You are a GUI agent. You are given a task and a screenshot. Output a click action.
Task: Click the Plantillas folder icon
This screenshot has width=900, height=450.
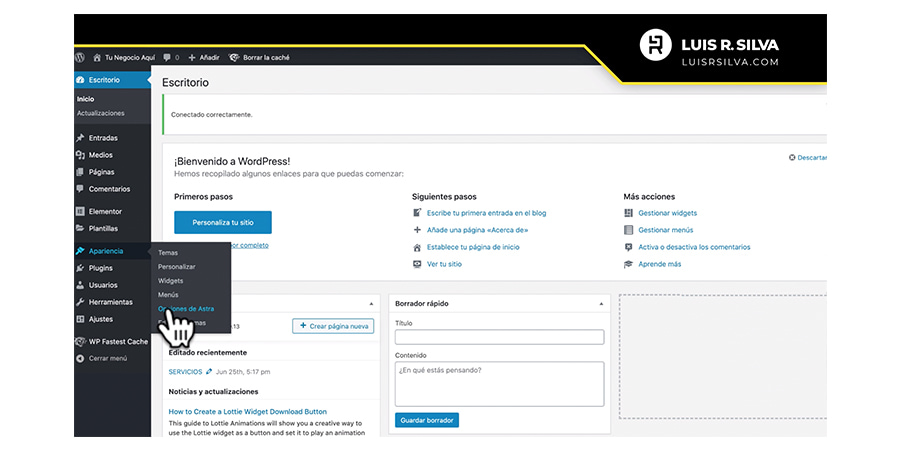(80, 228)
